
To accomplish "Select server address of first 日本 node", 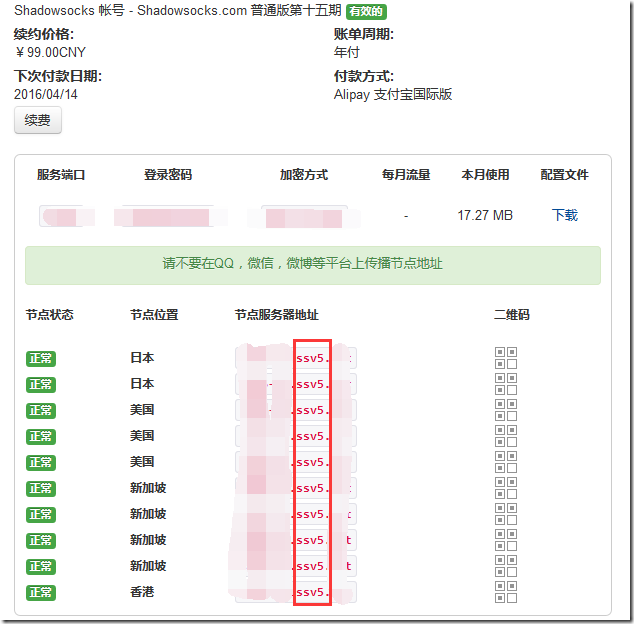I will tap(296, 358).
